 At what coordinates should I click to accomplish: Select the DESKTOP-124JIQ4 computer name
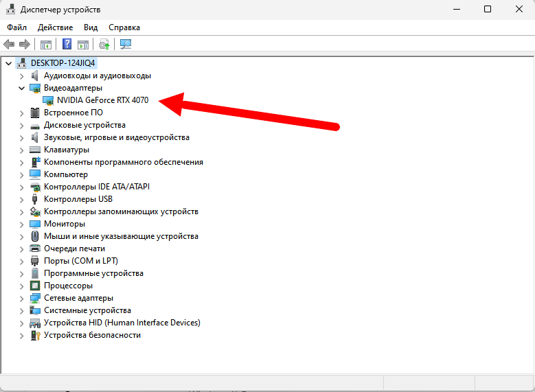click(62, 63)
